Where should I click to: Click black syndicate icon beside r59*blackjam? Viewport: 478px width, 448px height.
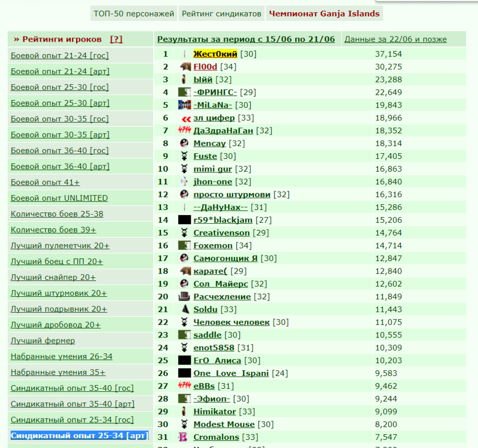(x=185, y=220)
